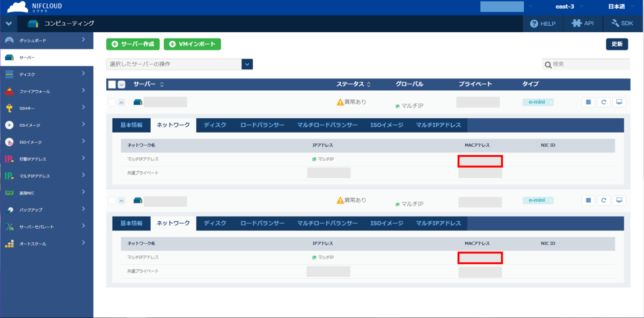The image size is (644, 318).
Task: Click the magnifier icon in search box
Action: tap(548, 64)
